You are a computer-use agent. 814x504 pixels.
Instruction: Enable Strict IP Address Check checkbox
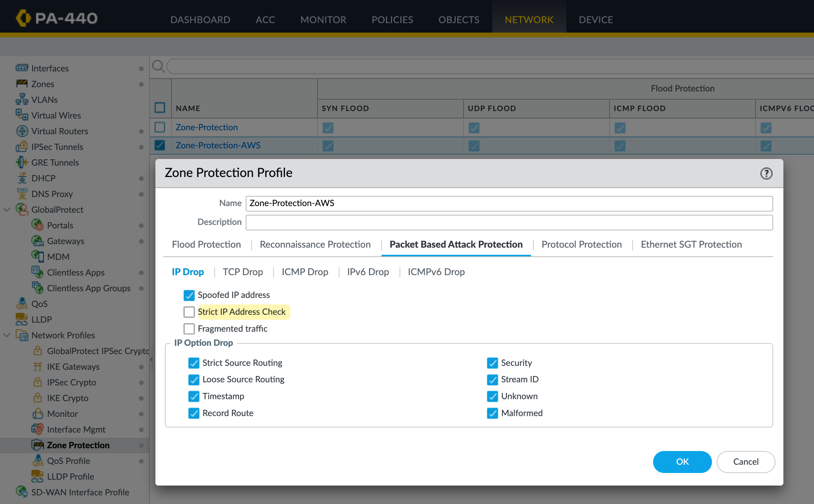[x=189, y=312]
